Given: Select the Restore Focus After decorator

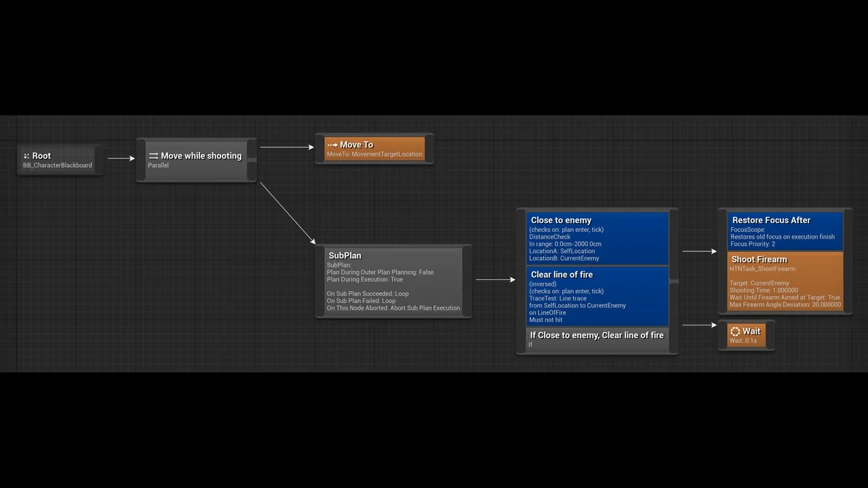Looking at the screenshot, I should (785, 231).
